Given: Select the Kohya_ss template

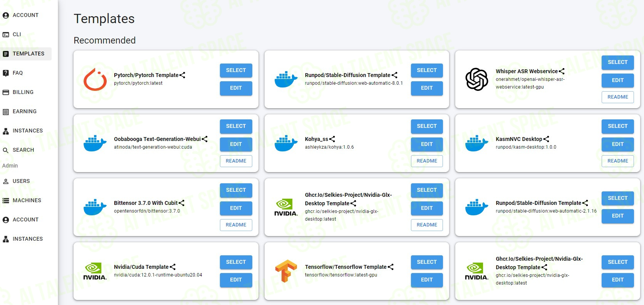Looking at the screenshot, I should [427, 126].
